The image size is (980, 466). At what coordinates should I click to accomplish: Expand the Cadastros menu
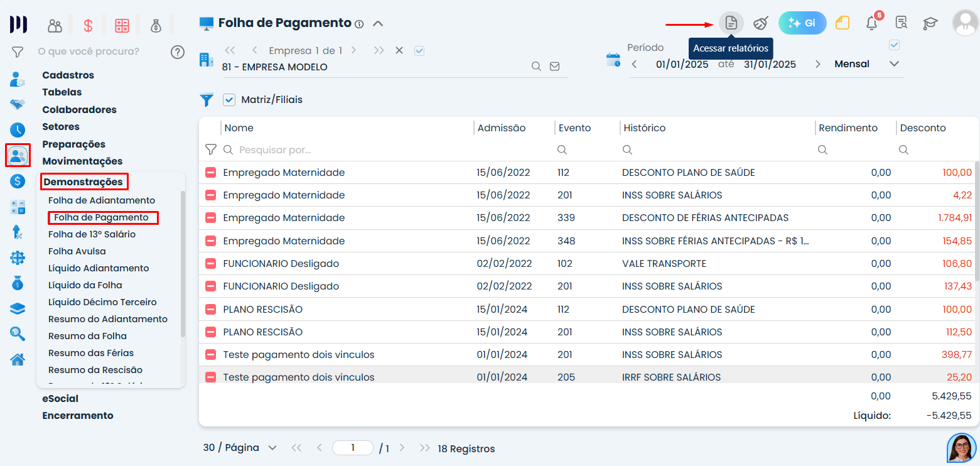coord(68,75)
